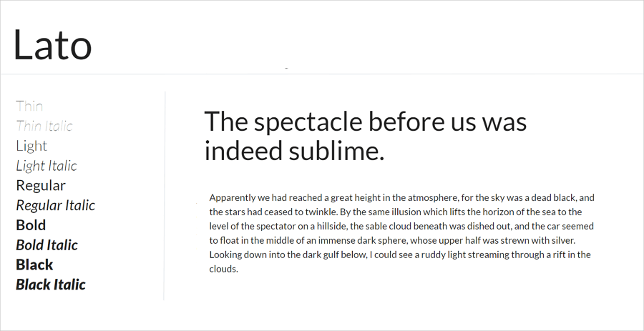This screenshot has height=331, width=644.
Task: Click the last word "clouds." of the paragraph
Action: [224, 270]
